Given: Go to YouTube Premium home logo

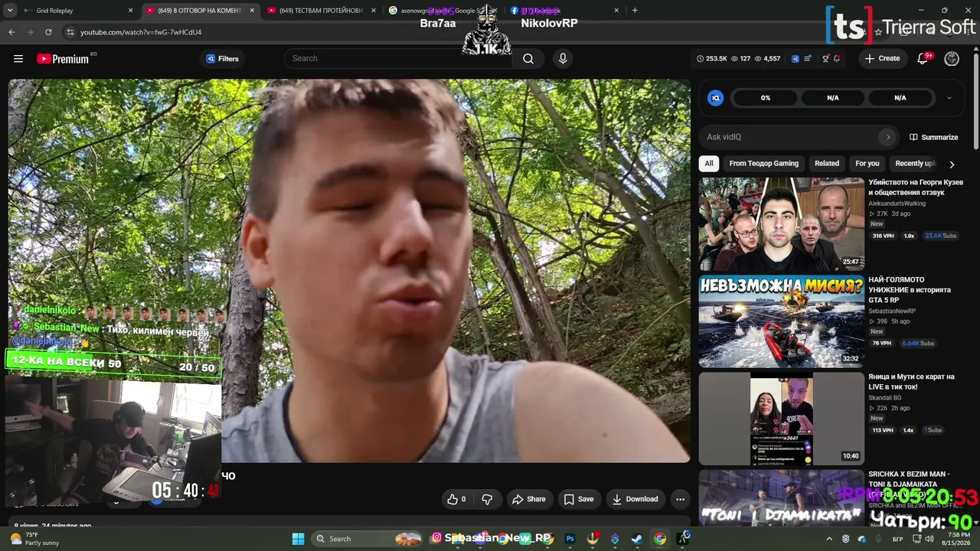Looking at the screenshot, I should point(63,59).
